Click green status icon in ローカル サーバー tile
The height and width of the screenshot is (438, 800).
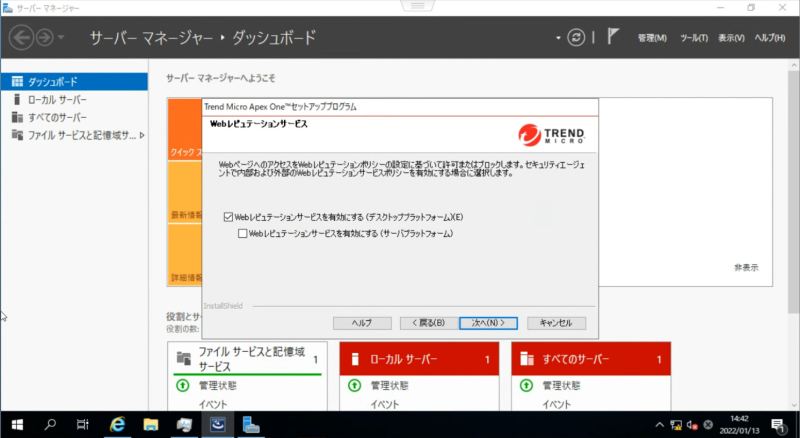tap(355, 385)
